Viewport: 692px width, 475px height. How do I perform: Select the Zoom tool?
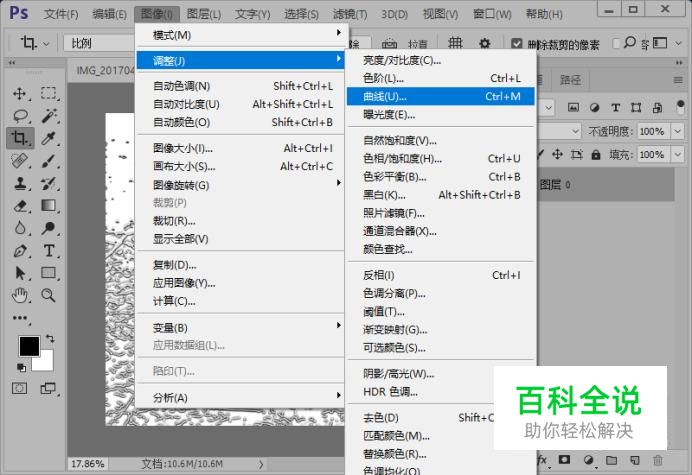coord(48,295)
